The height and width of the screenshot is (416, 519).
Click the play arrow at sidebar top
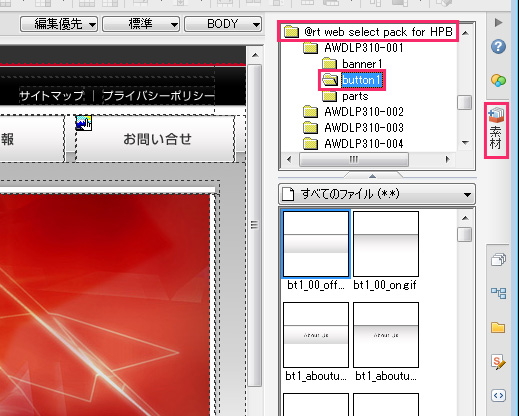(498, 23)
